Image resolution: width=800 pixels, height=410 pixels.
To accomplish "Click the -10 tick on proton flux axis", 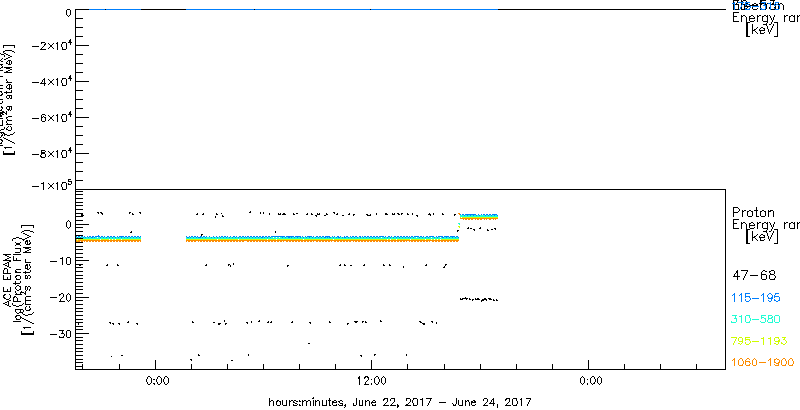I will 60,261.
